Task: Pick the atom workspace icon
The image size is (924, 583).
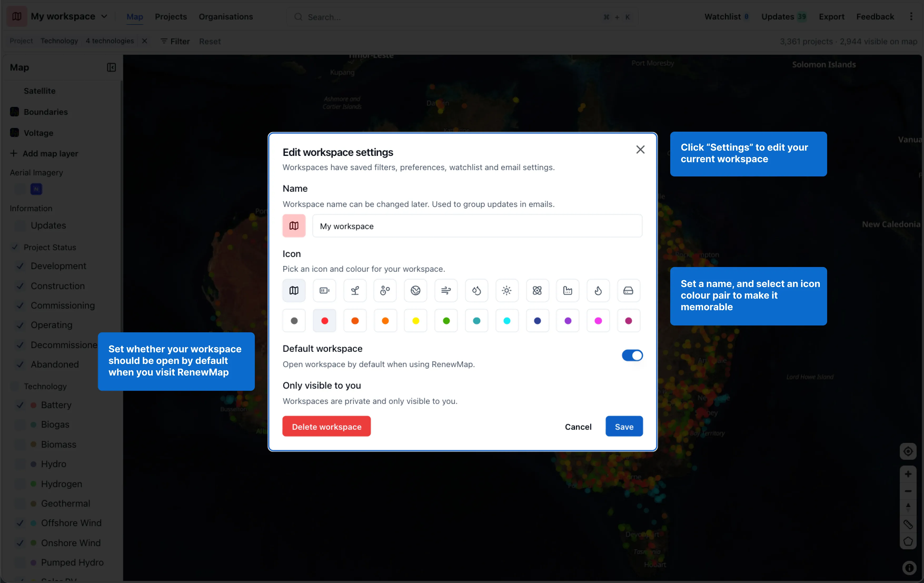Action: 537,290
